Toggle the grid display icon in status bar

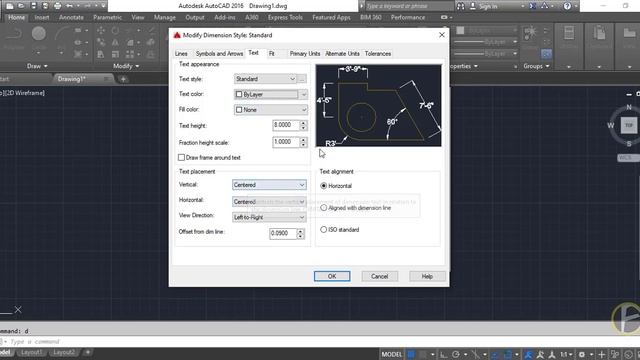(x=411, y=354)
